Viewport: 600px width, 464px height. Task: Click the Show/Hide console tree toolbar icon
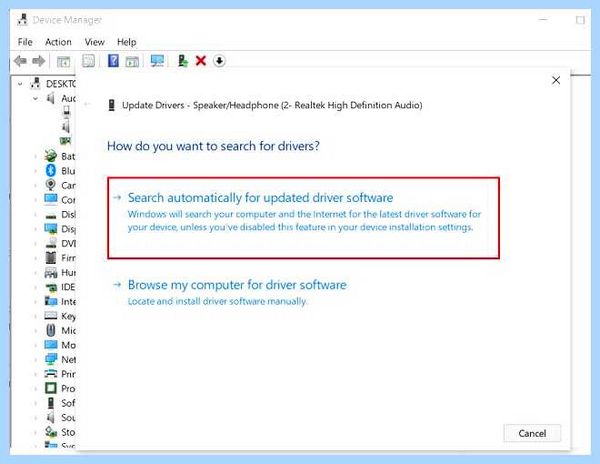[x=64, y=61]
